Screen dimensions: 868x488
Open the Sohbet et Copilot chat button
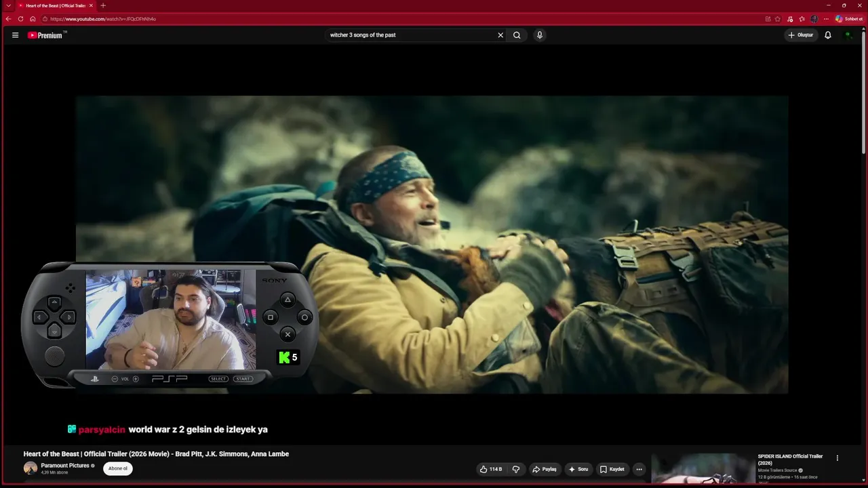849,19
